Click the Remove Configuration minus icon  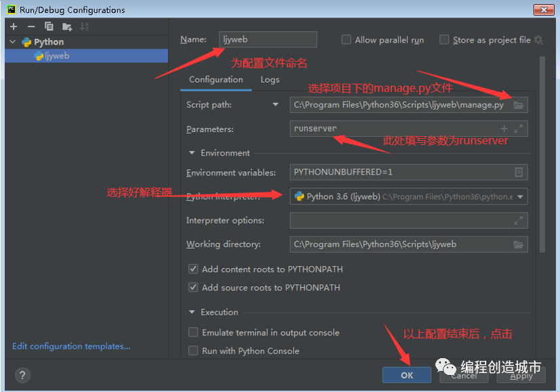tap(32, 26)
